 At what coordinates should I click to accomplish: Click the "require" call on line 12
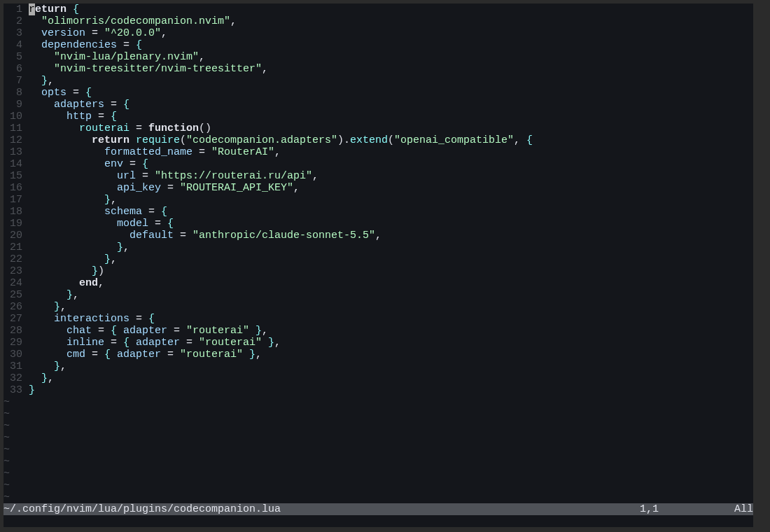coord(157,139)
